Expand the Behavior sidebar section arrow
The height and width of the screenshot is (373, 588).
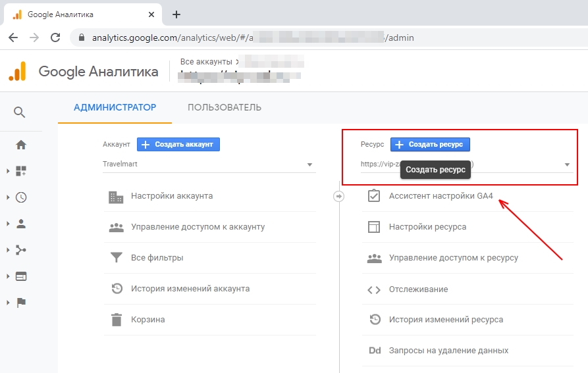pos(8,276)
